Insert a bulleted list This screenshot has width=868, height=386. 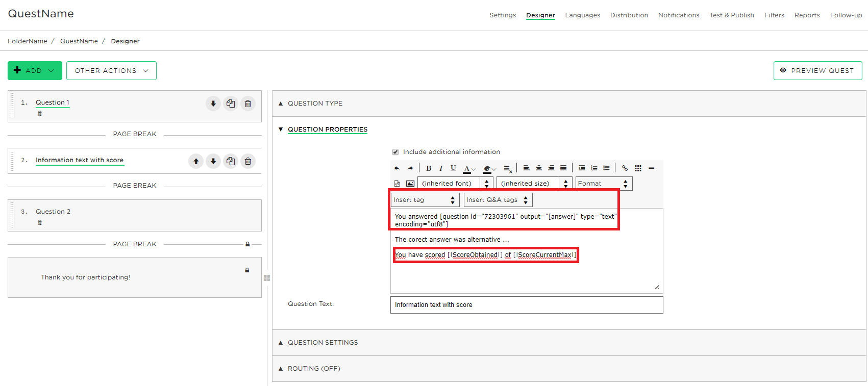606,168
